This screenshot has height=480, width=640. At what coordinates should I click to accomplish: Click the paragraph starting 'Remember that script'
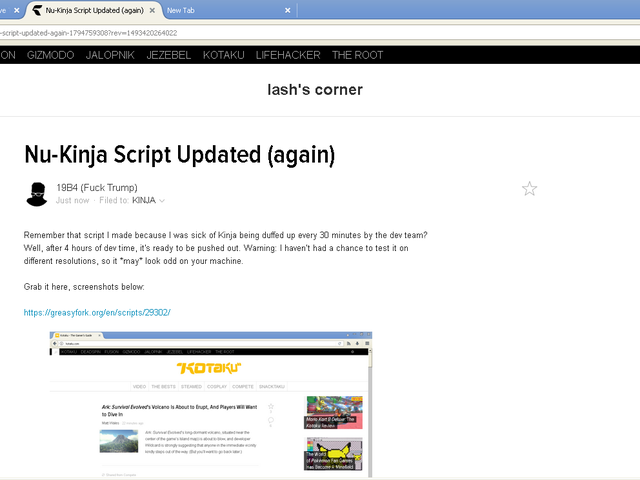pos(226,248)
